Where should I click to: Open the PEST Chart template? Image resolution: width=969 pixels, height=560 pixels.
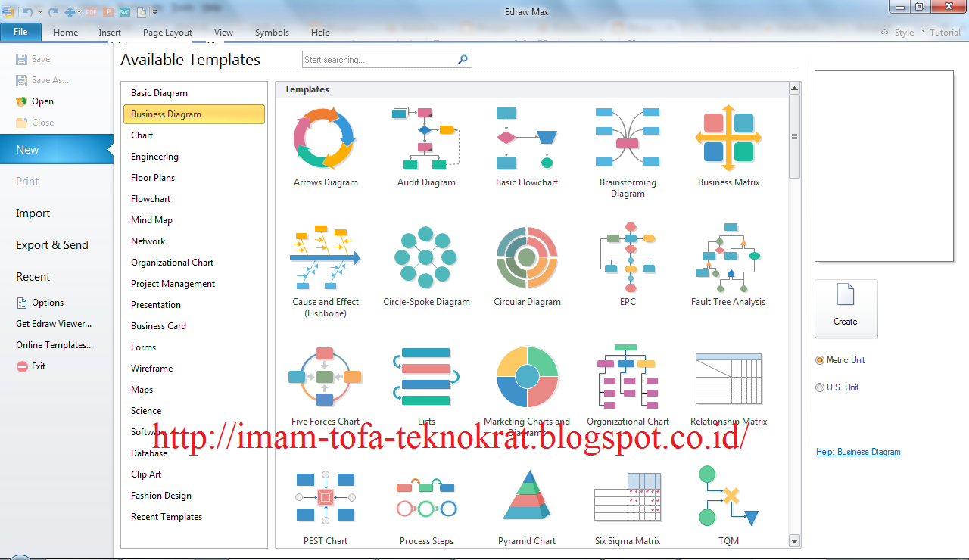(x=326, y=507)
